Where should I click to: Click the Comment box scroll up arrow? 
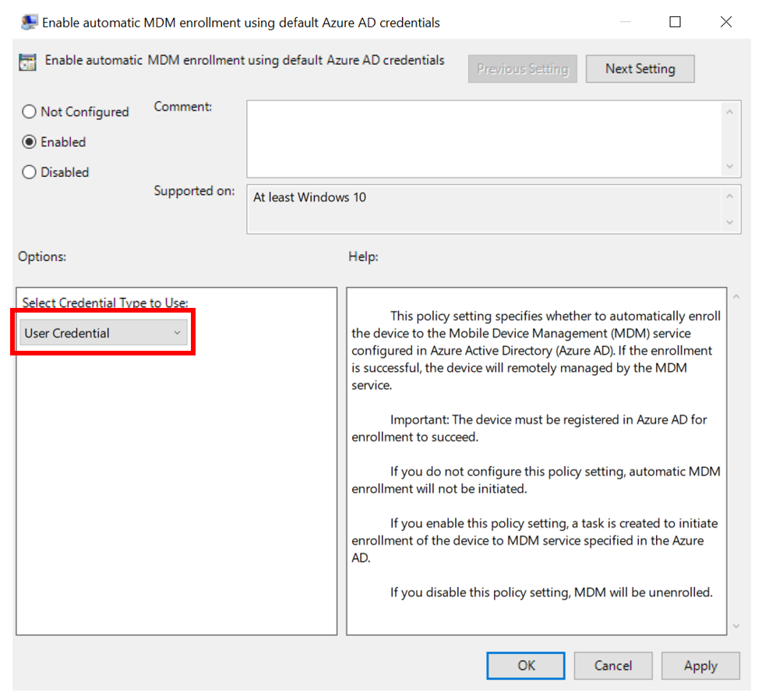point(729,112)
